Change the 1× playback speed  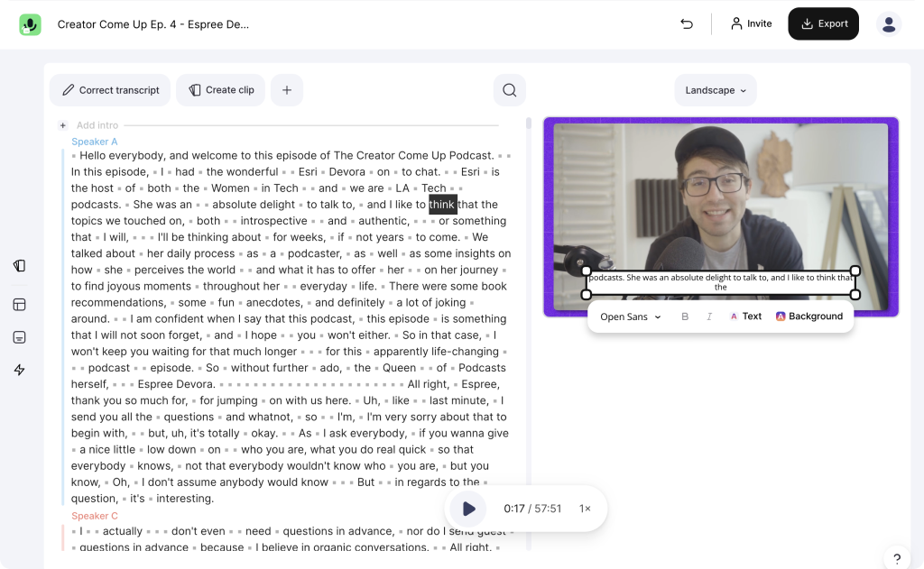585,509
